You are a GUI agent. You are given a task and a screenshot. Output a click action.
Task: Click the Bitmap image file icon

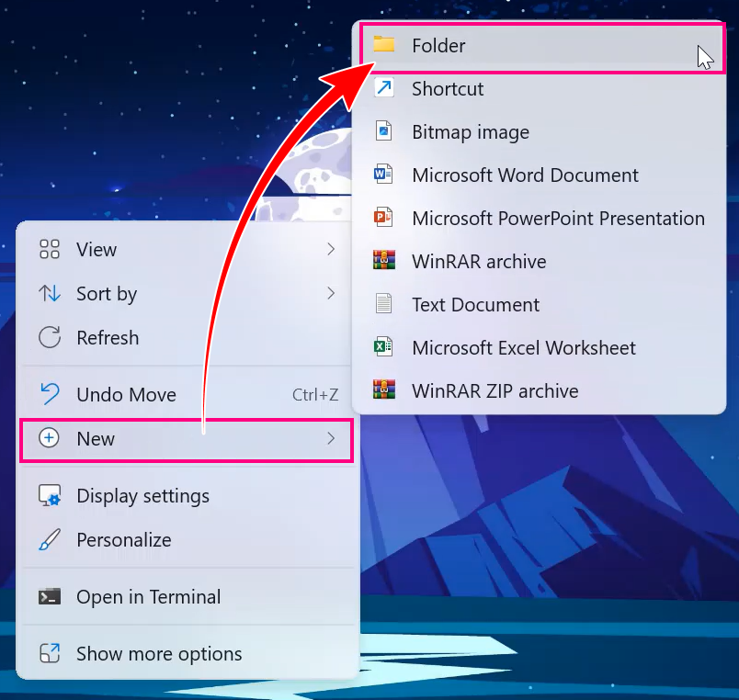click(383, 131)
